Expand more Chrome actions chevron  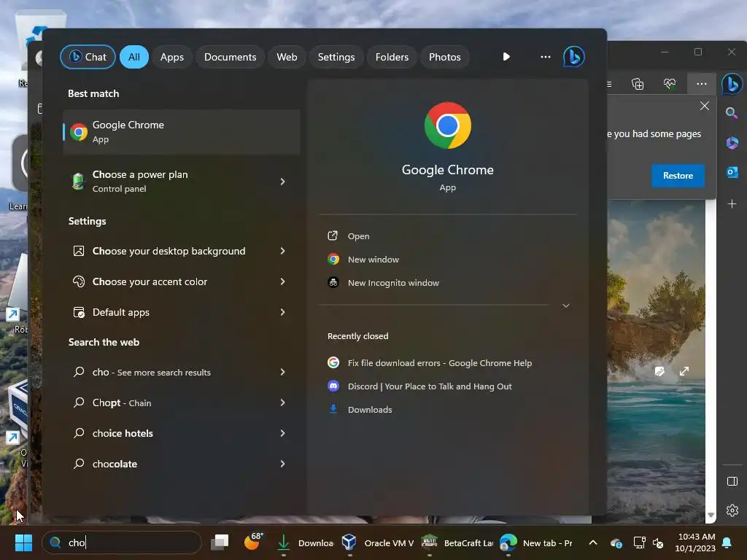coord(566,306)
